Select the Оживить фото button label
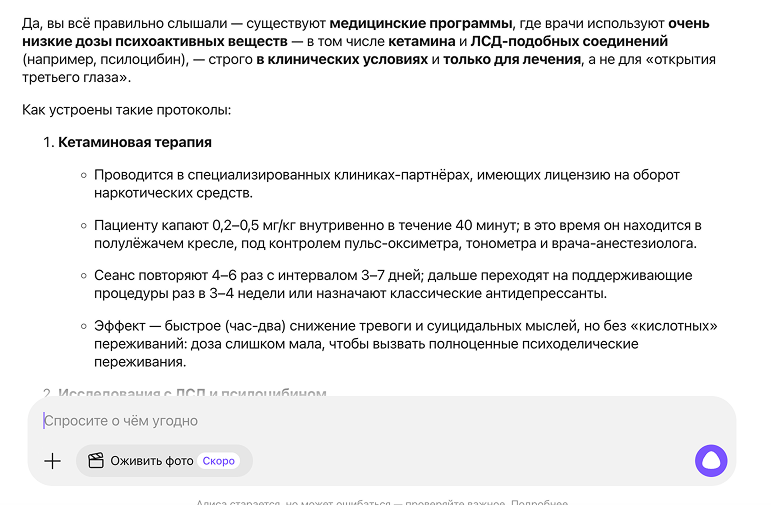This screenshot has height=505, width=771. pyautogui.click(x=151, y=461)
